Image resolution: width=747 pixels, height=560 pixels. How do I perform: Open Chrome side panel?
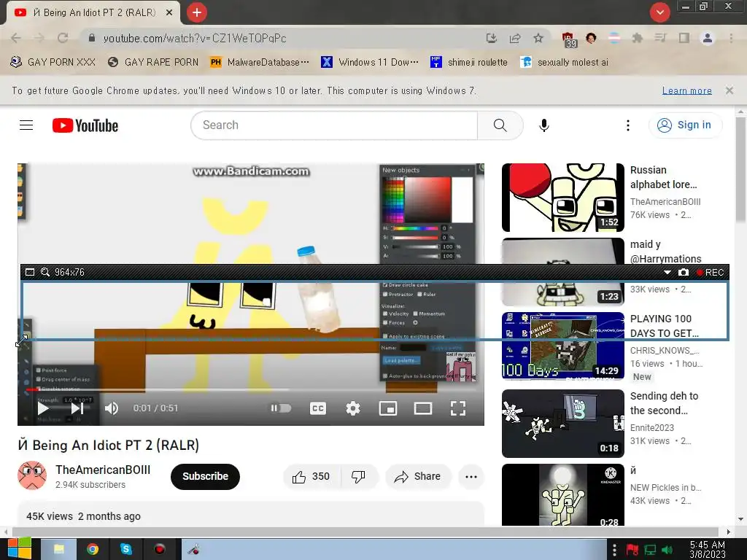coord(684,38)
